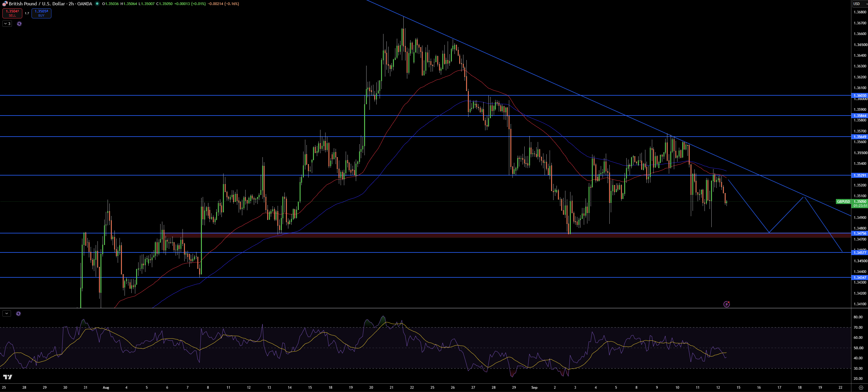
Task: Click the 'Sep' label on the time axis
Action: point(534,388)
